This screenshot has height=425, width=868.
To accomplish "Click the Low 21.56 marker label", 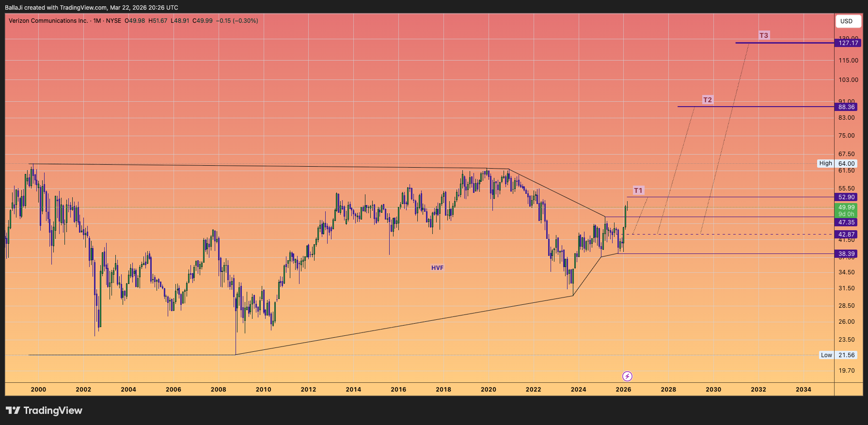I will click(838, 355).
